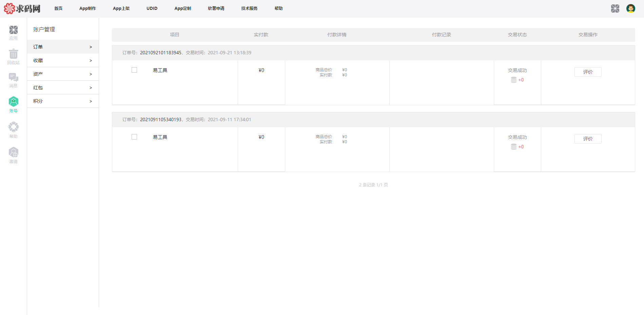Viewport: 644px width, 315px height.
Task: Expand the 收藏 favorites menu row
Action: 63,60
